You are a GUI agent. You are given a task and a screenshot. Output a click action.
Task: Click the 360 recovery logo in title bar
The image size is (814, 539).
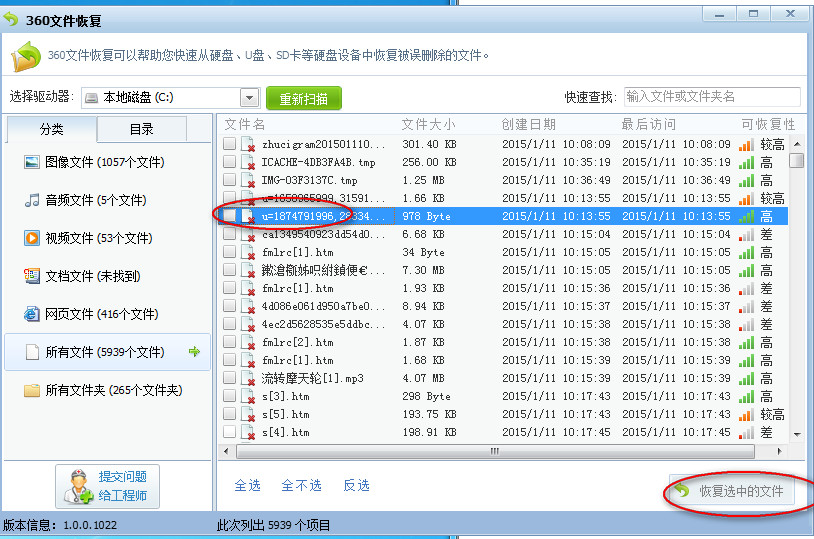tap(12, 19)
